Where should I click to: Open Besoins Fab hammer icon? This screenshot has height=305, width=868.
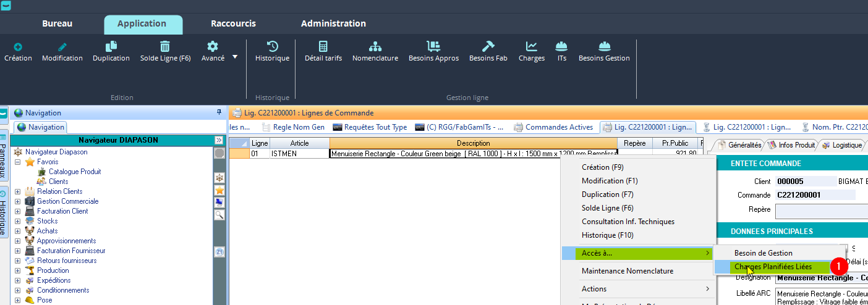pos(488,47)
